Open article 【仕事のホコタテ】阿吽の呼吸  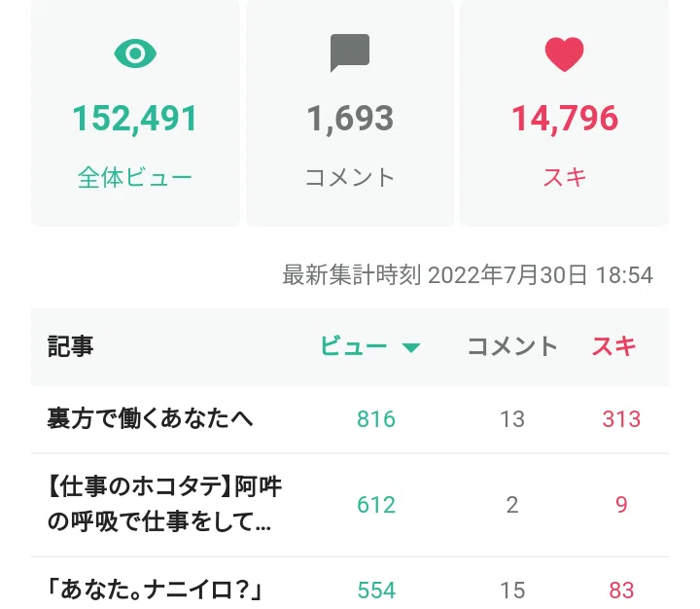pos(164,504)
